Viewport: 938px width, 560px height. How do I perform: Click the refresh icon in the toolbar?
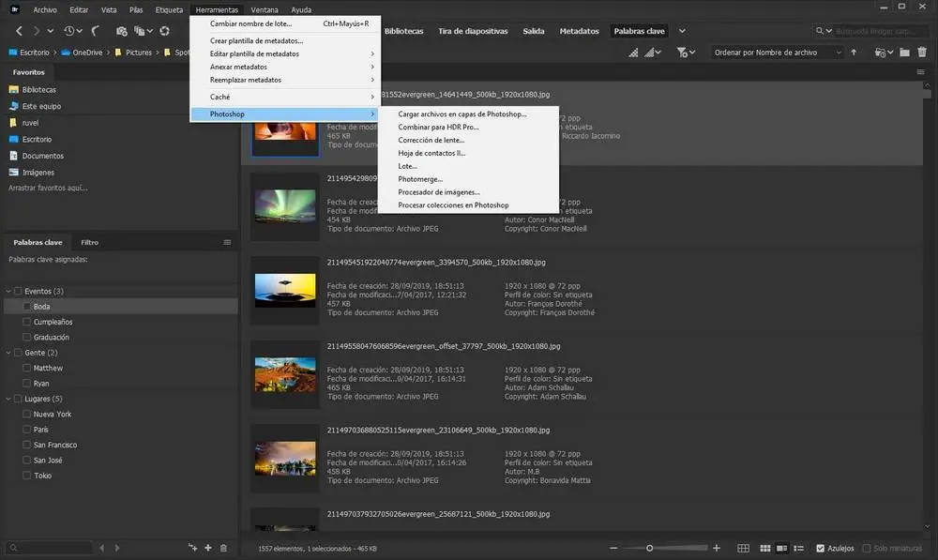[165, 31]
